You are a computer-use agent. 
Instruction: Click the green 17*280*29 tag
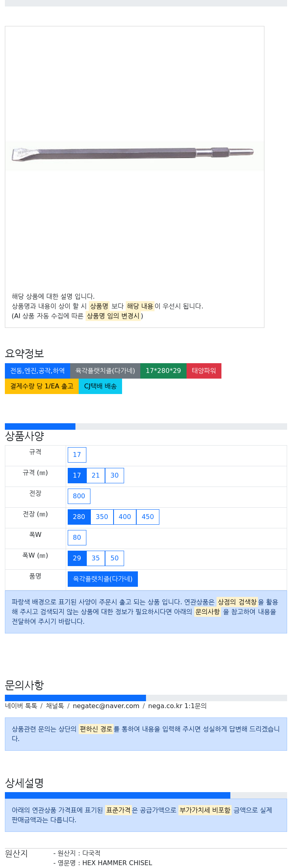[163, 371]
